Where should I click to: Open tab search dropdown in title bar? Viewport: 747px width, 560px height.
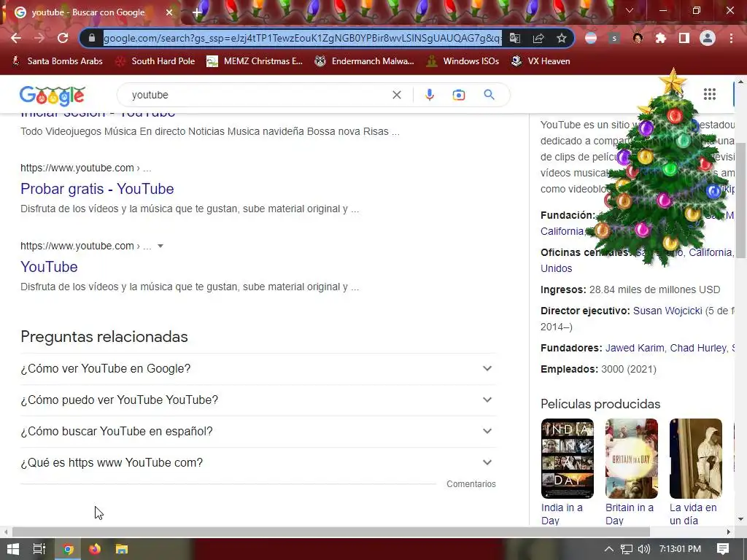630,10
